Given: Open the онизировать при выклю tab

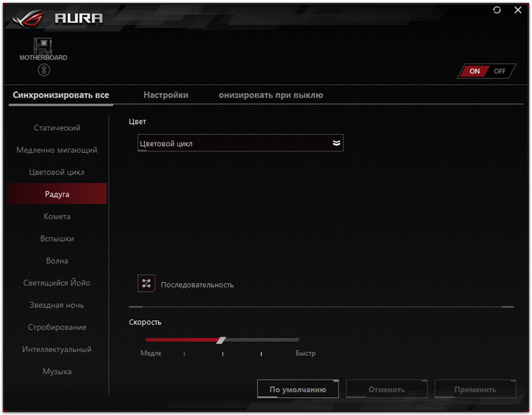Looking at the screenshot, I should (x=270, y=95).
